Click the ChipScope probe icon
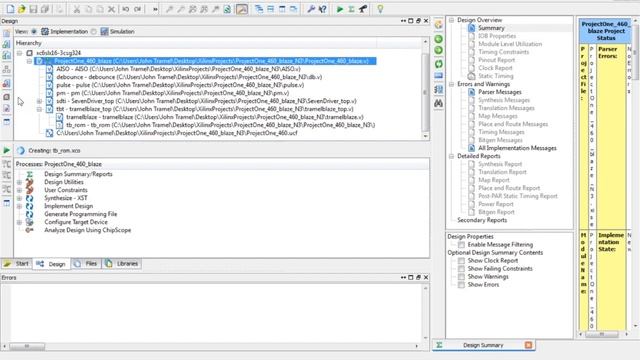The height and width of the screenshot is (360, 640). tap(29, 230)
